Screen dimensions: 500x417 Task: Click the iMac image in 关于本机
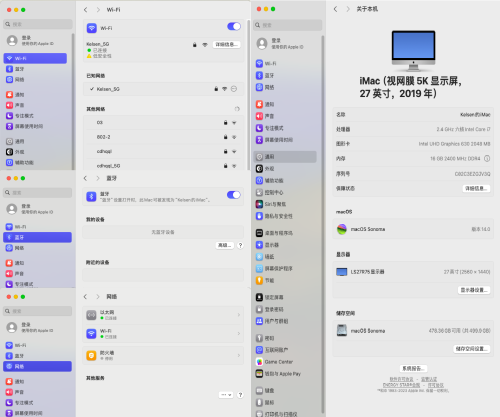pyautogui.click(x=413, y=51)
